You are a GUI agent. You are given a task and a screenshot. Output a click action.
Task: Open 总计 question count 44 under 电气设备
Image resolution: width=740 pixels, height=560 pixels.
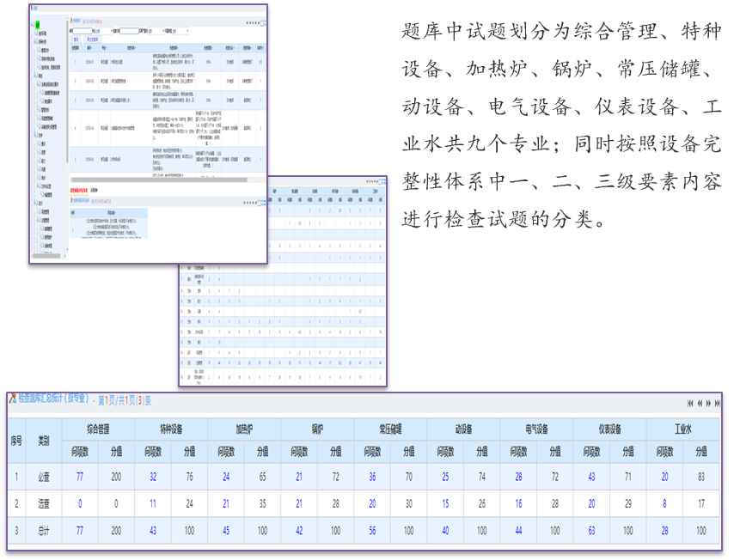[x=518, y=531]
